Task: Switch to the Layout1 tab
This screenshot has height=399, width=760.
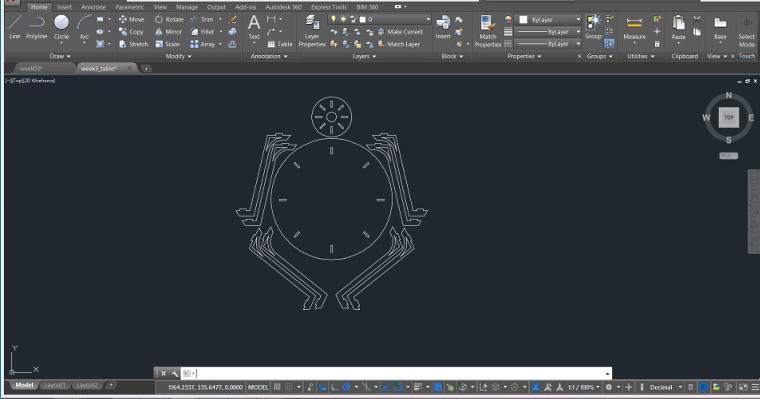Action: (x=54, y=385)
